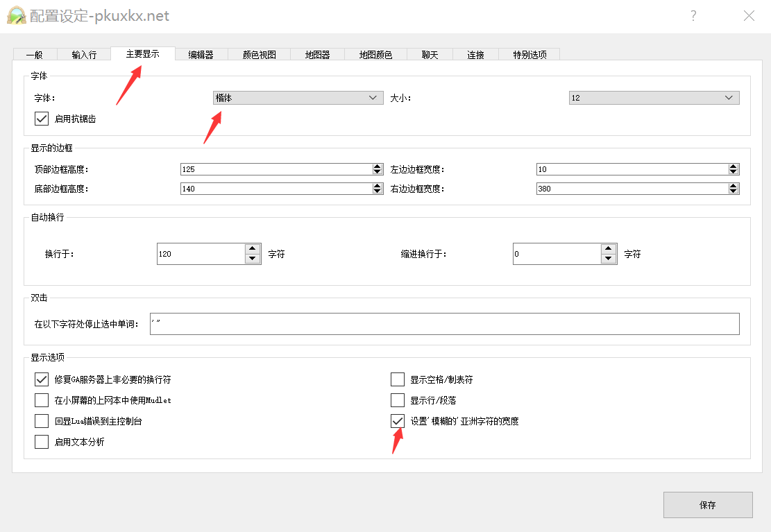This screenshot has width=771, height=532.
Task: Decrease 换行于 value using down arrow
Action: click(x=252, y=257)
